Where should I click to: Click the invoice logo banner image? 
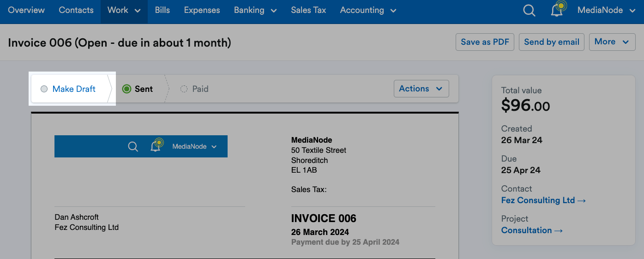pos(141,146)
